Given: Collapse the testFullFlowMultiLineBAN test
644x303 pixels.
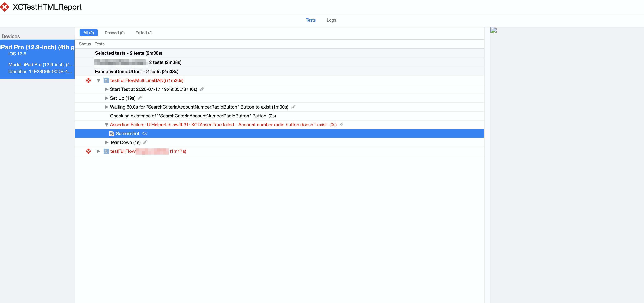Looking at the screenshot, I should pos(99,80).
